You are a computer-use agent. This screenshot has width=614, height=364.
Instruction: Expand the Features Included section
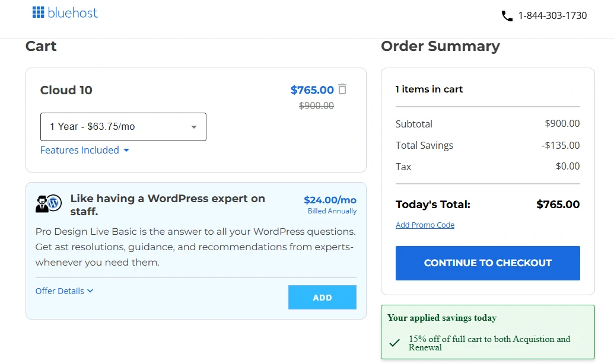pos(85,150)
